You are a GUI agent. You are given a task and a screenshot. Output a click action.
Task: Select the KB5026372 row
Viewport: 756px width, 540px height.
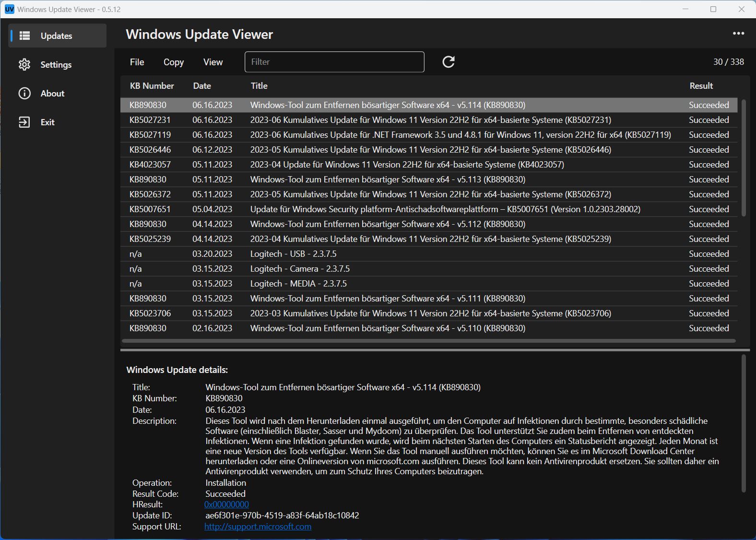point(429,194)
